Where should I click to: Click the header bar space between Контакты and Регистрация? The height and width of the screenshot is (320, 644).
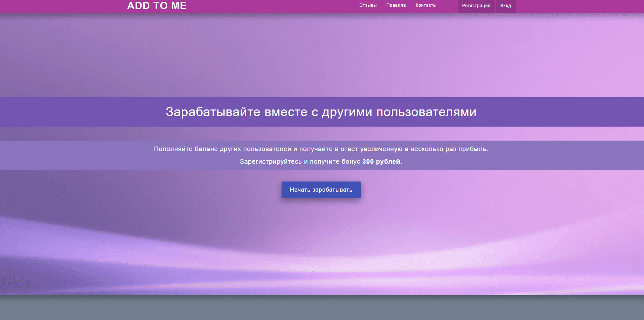tap(447, 6)
